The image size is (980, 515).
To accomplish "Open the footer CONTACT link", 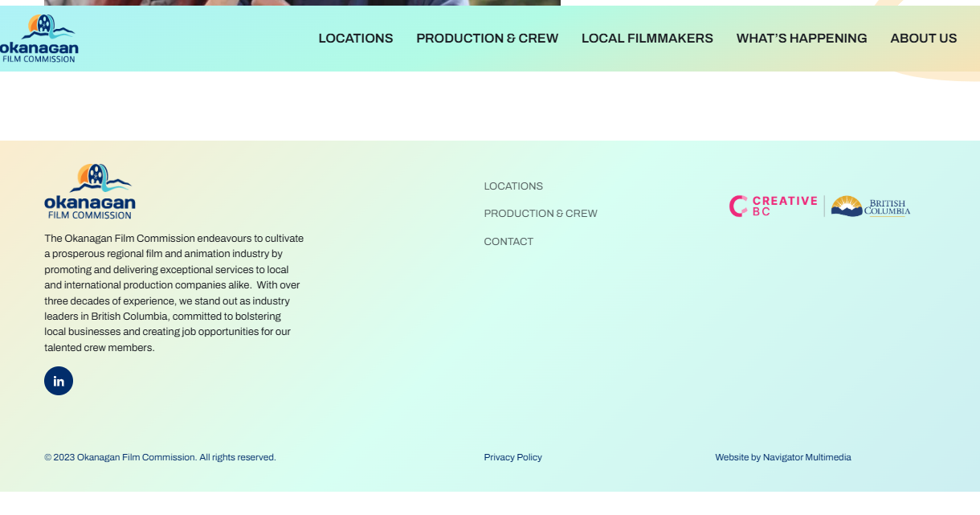I will pos(508,242).
